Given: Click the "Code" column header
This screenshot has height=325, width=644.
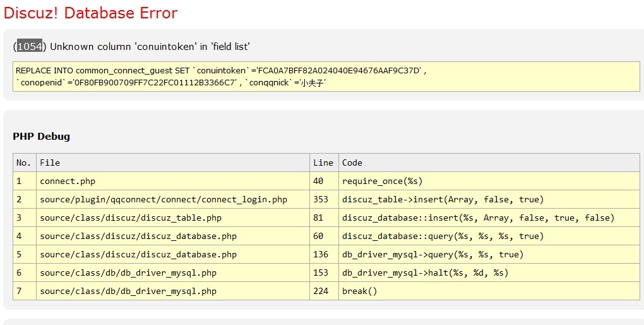Looking at the screenshot, I should point(352,162).
